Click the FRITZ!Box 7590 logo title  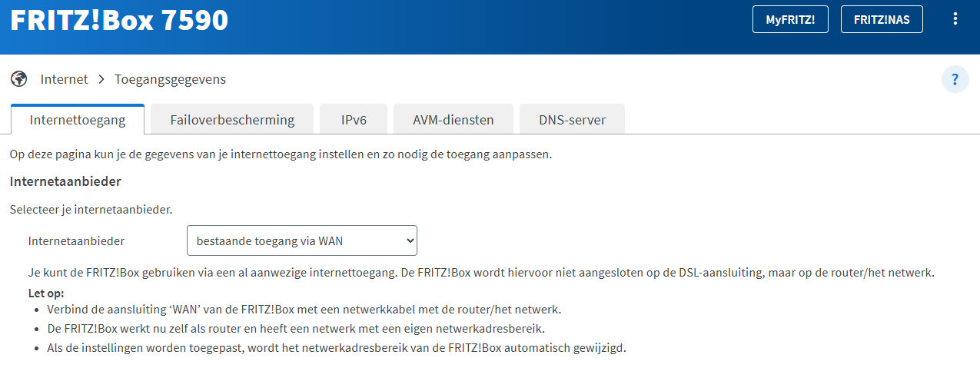[x=119, y=20]
